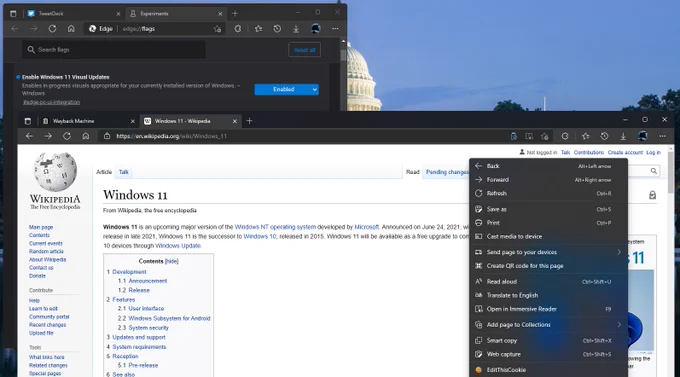Choose Read aloud from context menu

[x=549, y=282]
